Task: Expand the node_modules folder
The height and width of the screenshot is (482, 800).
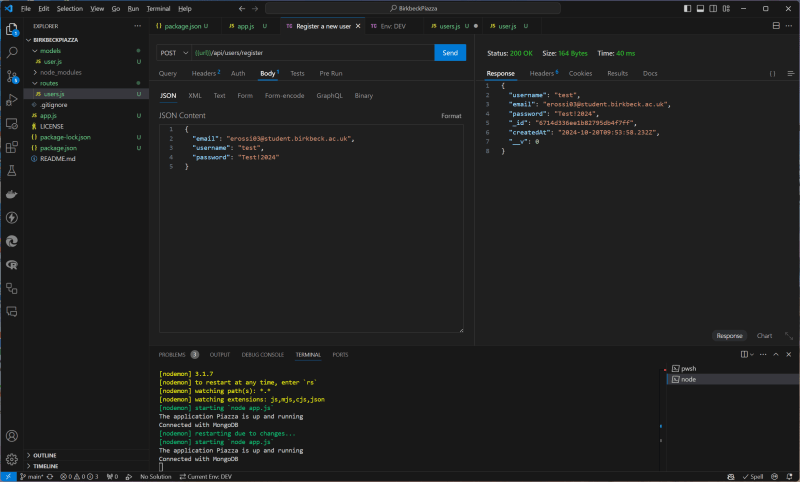Action: click(x=35, y=72)
